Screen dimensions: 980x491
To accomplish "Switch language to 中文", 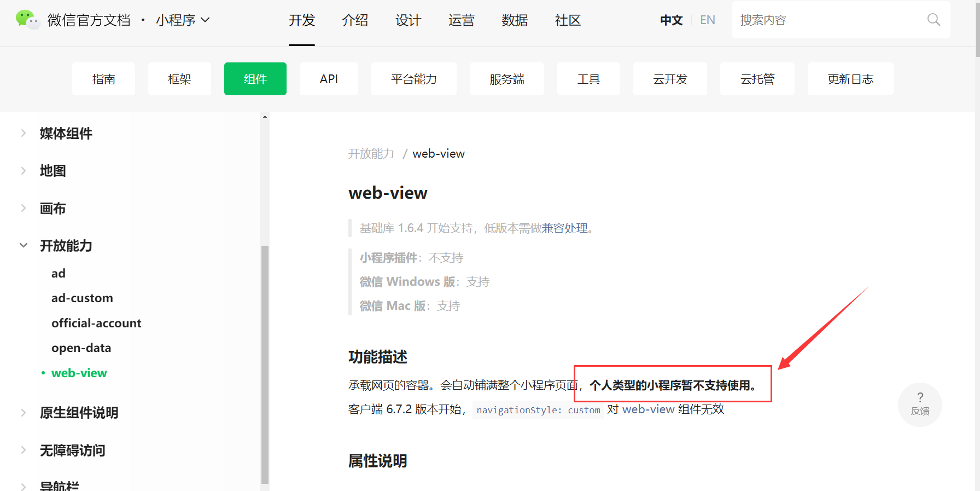I will coord(671,20).
